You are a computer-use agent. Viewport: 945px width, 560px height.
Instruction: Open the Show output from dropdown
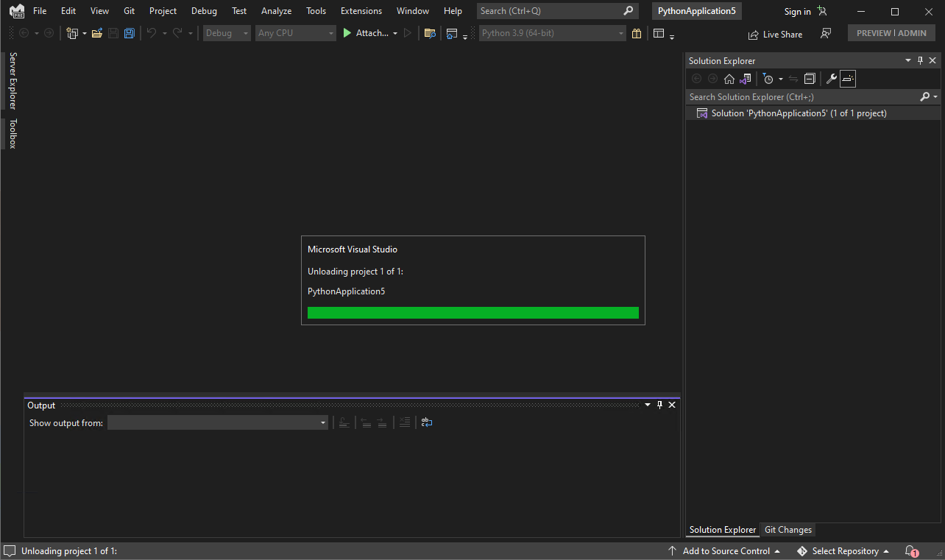pos(218,422)
